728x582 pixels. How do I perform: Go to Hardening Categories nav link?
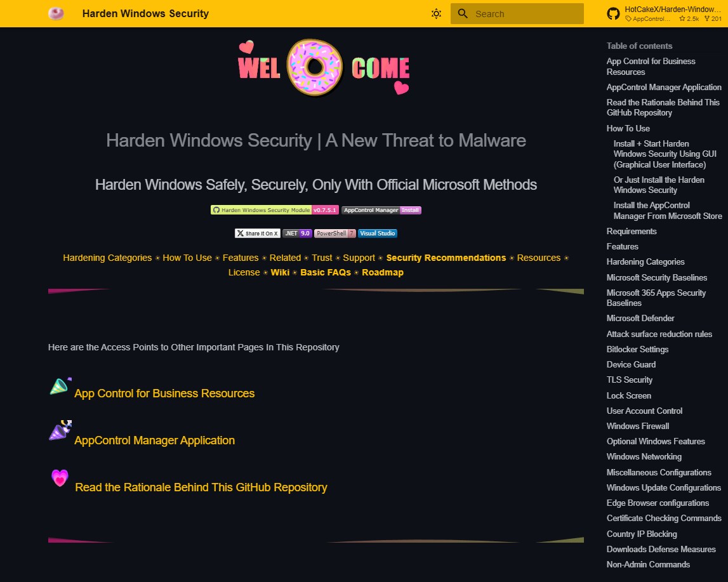click(x=107, y=258)
